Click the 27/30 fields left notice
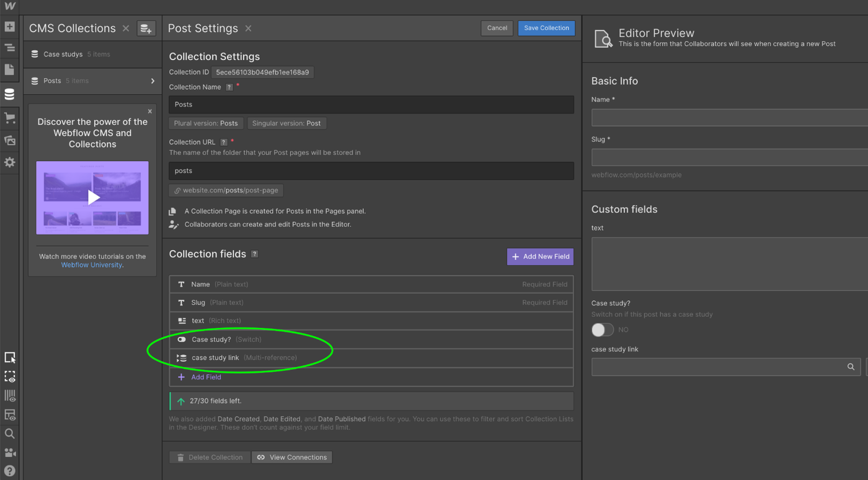 (371, 401)
